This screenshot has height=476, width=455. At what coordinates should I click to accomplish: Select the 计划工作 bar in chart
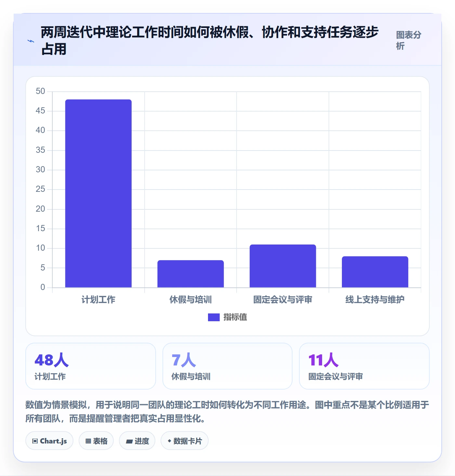pyautogui.click(x=98, y=193)
